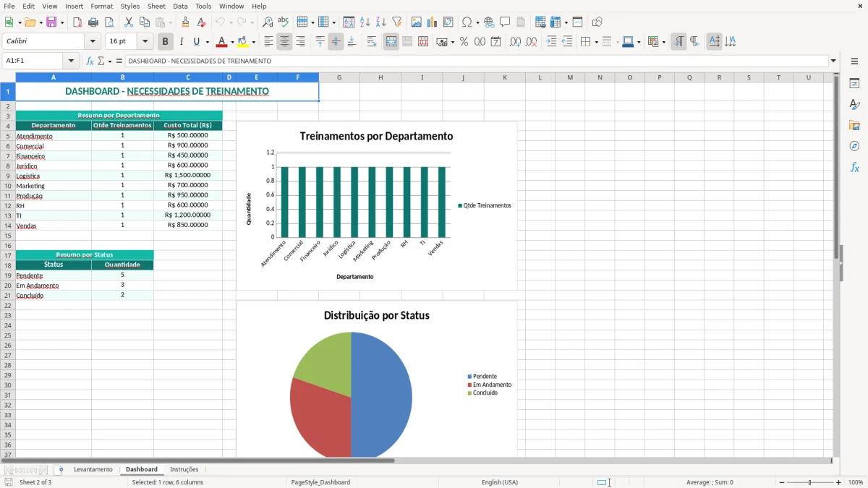Viewport: 868px width, 488px height.
Task: Expand the Name Box dropdown
Action: [x=71, y=61]
